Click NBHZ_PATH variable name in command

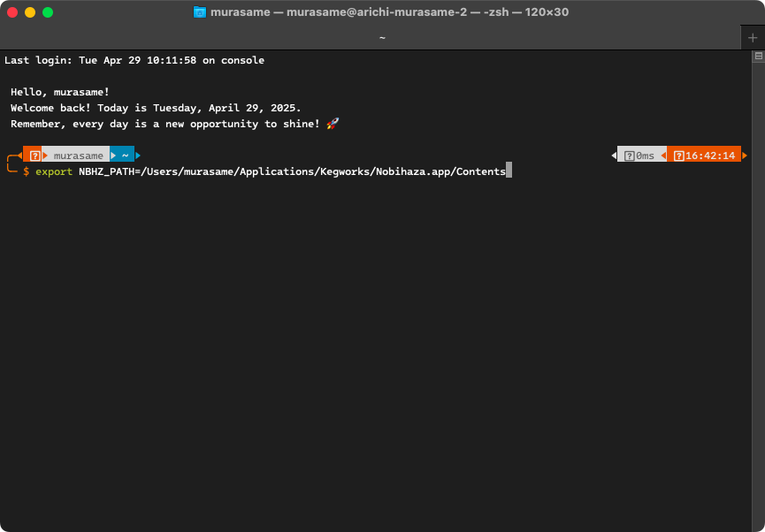click(x=106, y=171)
